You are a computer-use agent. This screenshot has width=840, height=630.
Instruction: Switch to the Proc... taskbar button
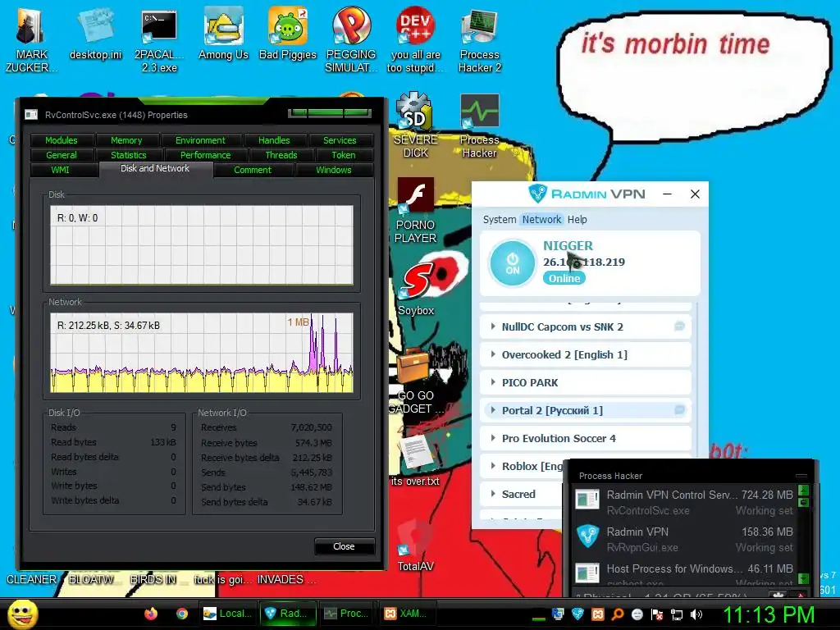pyautogui.click(x=348, y=614)
